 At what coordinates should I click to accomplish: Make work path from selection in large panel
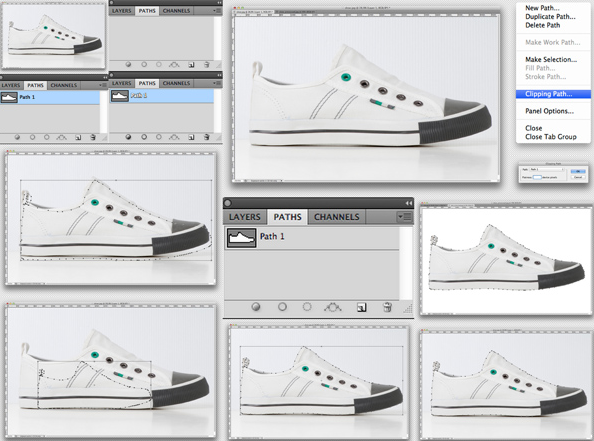point(333,307)
